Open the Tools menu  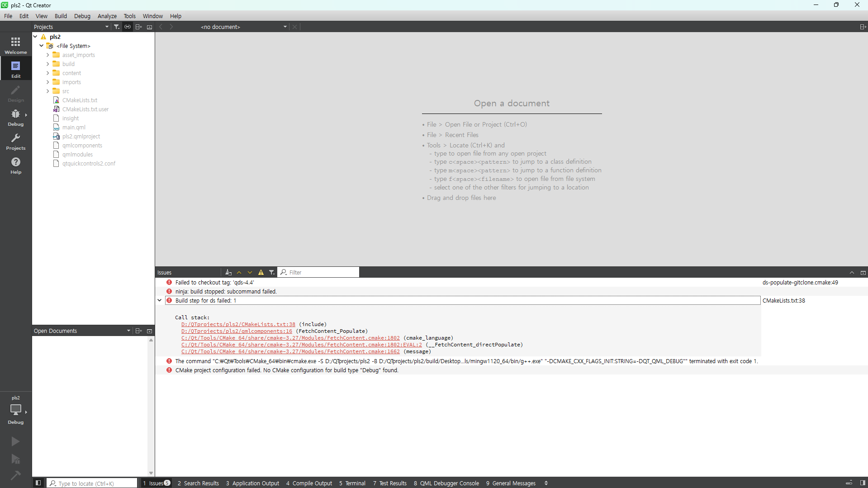point(130,16)
